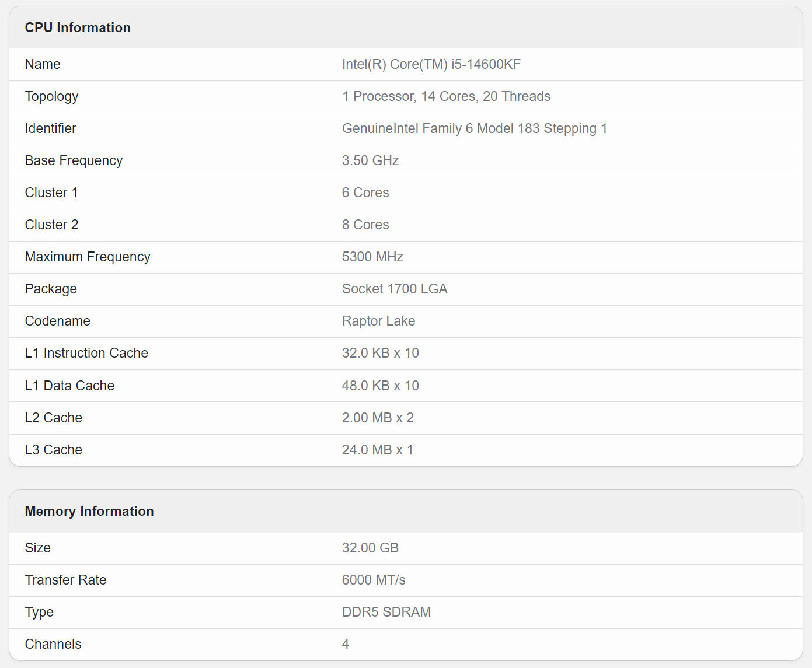The image size is (812, 668).
Task: Click the DDR5 SDRAM type value
Action: click(386, 612)
